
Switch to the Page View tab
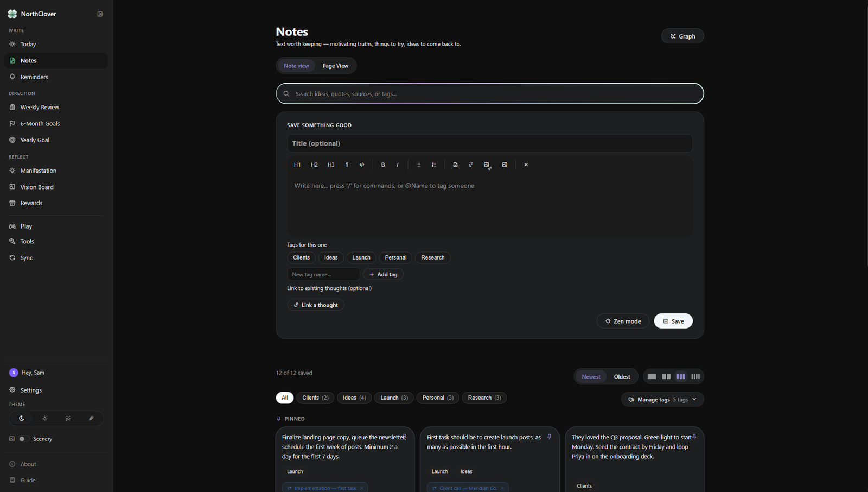335,66
